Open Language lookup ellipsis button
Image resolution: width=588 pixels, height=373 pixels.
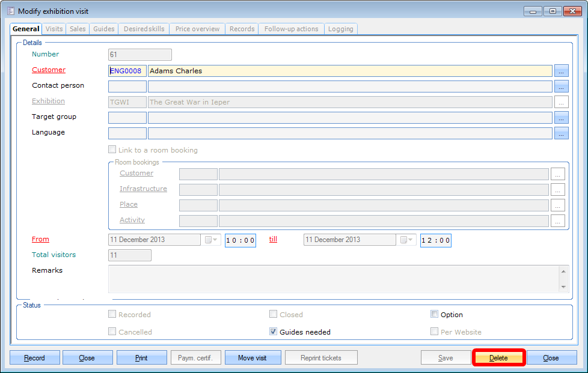pos(561,133)
